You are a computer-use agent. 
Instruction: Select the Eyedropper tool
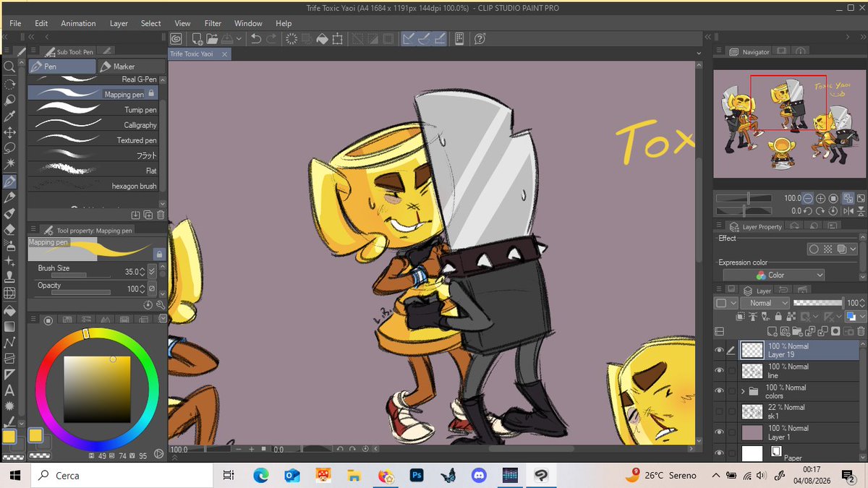[9, 116]
